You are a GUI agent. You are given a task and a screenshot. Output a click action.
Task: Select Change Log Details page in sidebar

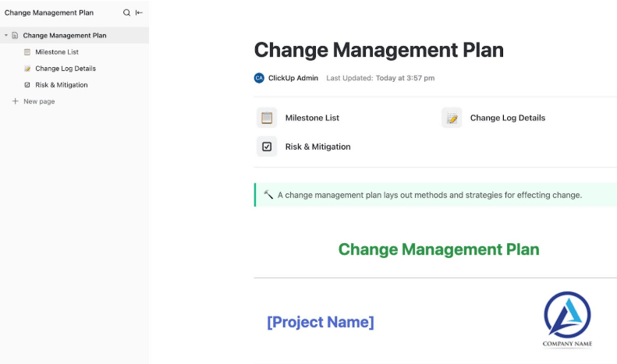pyautogui.click(x=66, y=69)
